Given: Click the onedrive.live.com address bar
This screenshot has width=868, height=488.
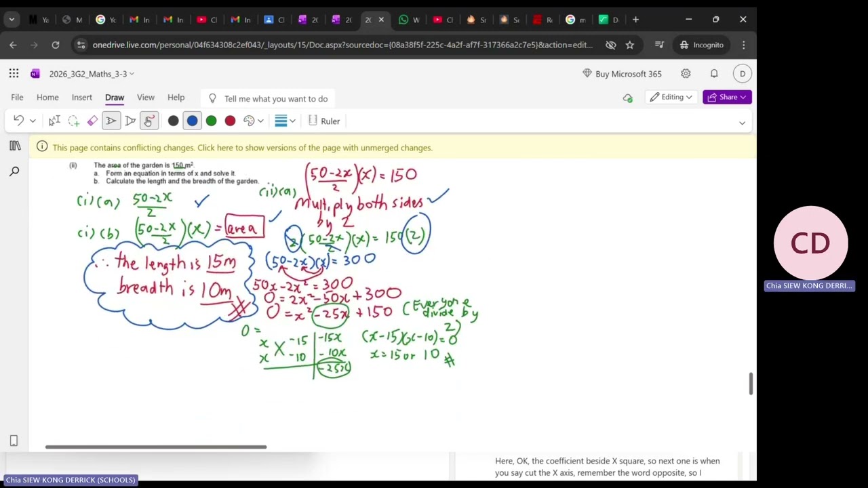Looking at the screenshot, I should [x=342, y=45].
